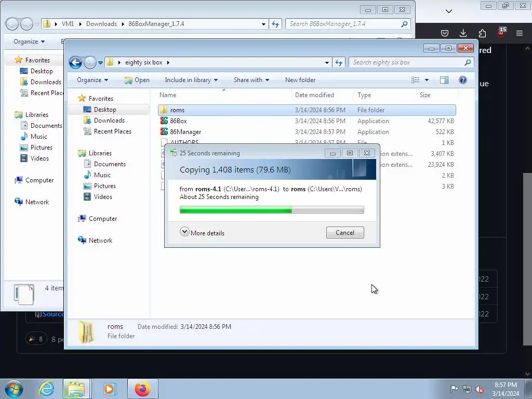This screenshot has height=399, width=532.
Task: Open Windows Start menu orb
Action: click(x=14, y=389)
